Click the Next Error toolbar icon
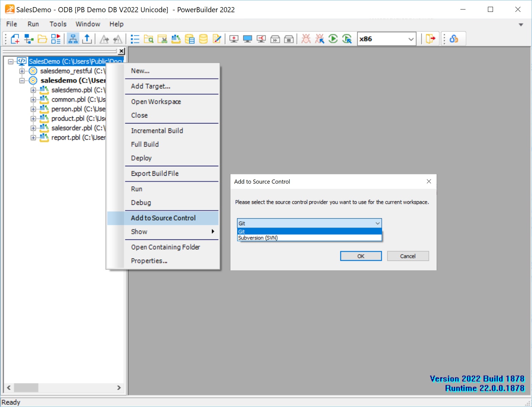This screenshot has height=407, width=532. [x=104, y=39]
